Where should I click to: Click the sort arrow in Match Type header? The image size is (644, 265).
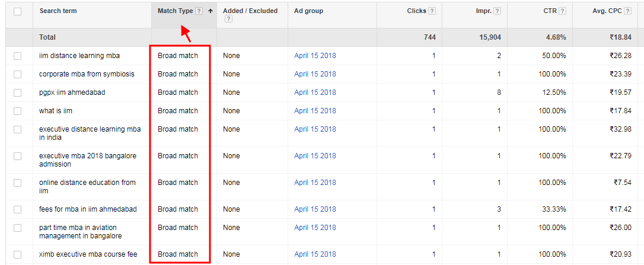pyautogui.click(x=210, y=11)
